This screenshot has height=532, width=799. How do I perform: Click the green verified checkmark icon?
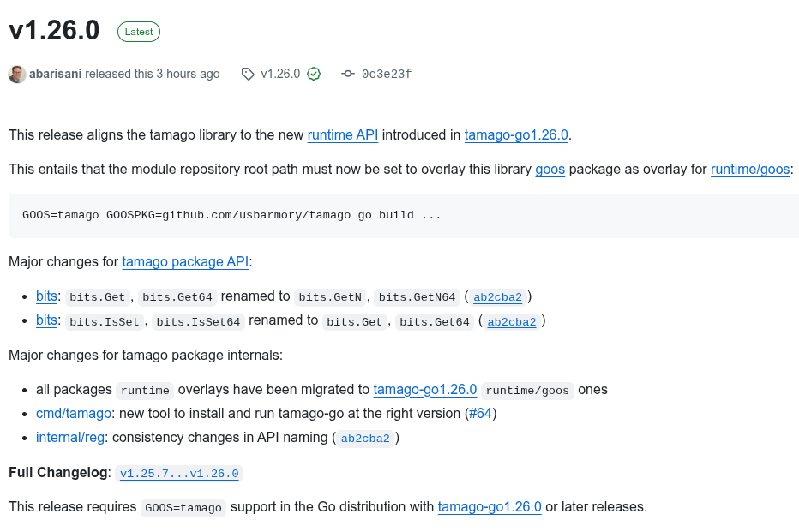[314, 75]
